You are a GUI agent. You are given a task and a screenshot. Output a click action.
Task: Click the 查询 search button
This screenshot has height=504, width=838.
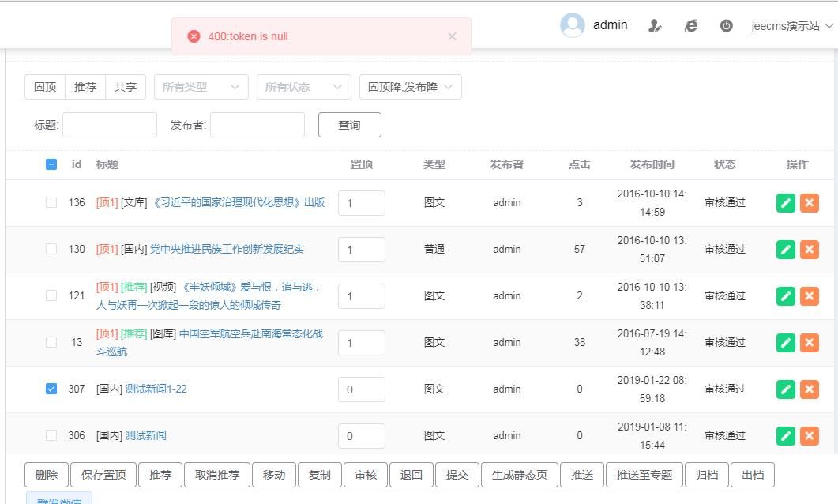coord(349,125)
